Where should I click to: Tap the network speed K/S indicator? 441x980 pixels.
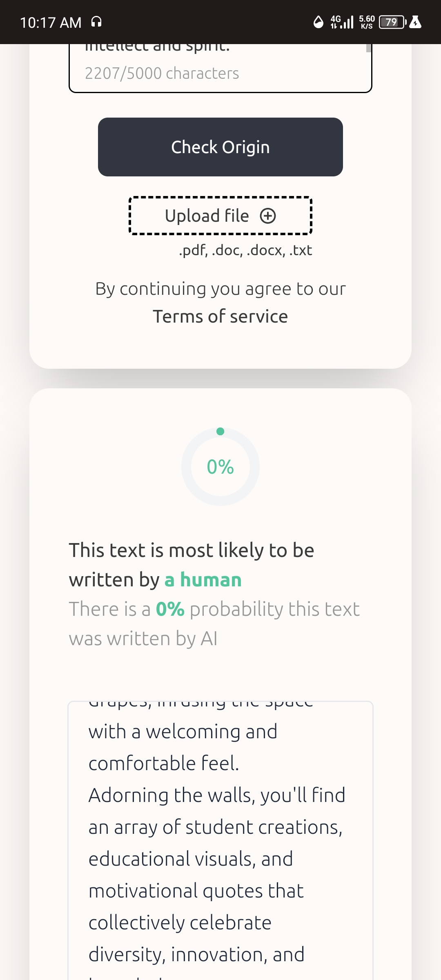[367, 22]
